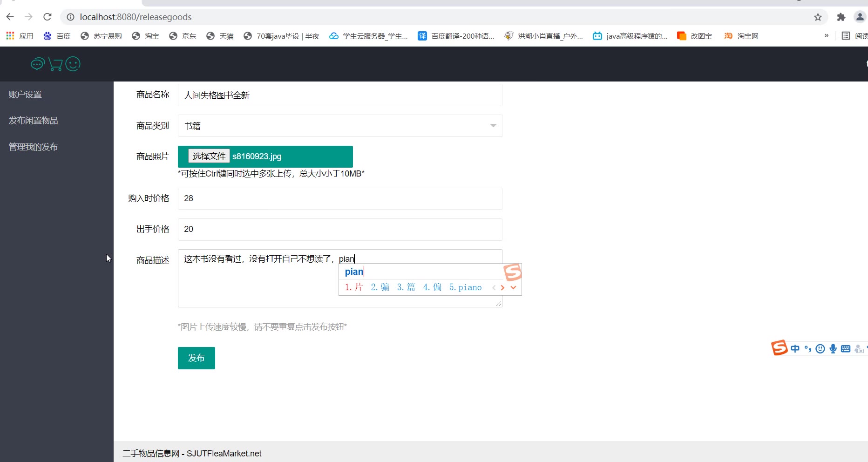Click the 发布 button

point(197,358)
